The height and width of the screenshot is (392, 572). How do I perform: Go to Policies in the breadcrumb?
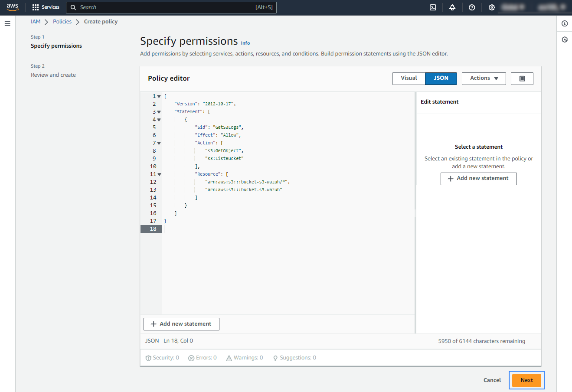(62, 22)
